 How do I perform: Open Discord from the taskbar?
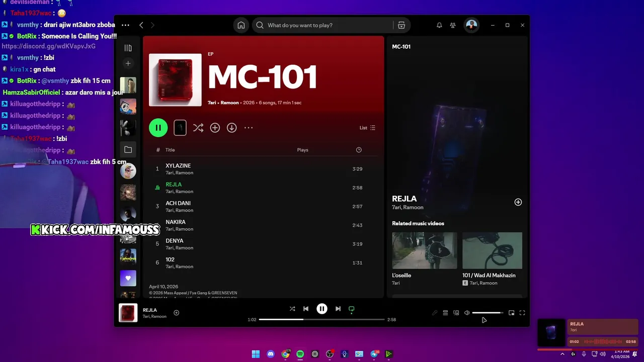click(x=271, y=354)
